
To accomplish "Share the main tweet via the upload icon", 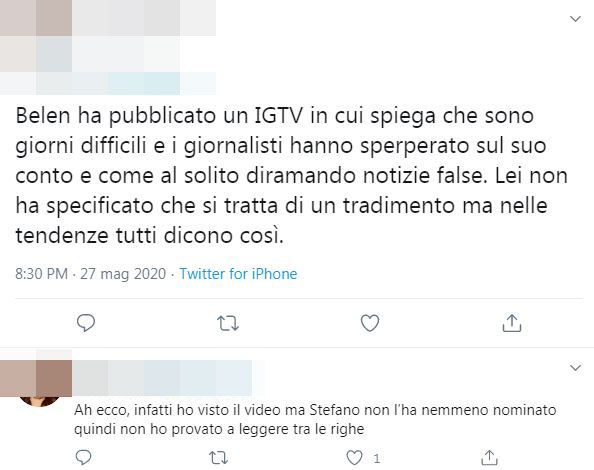I will point(512,323).
